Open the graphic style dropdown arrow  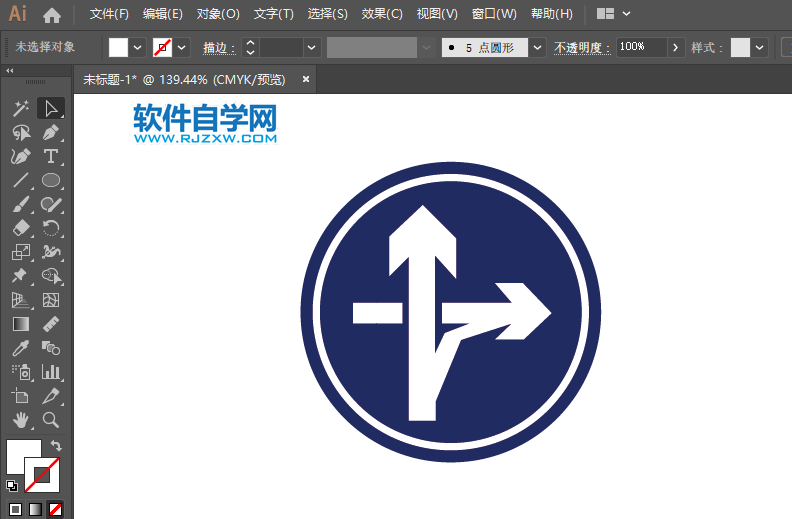click(759, 48)
